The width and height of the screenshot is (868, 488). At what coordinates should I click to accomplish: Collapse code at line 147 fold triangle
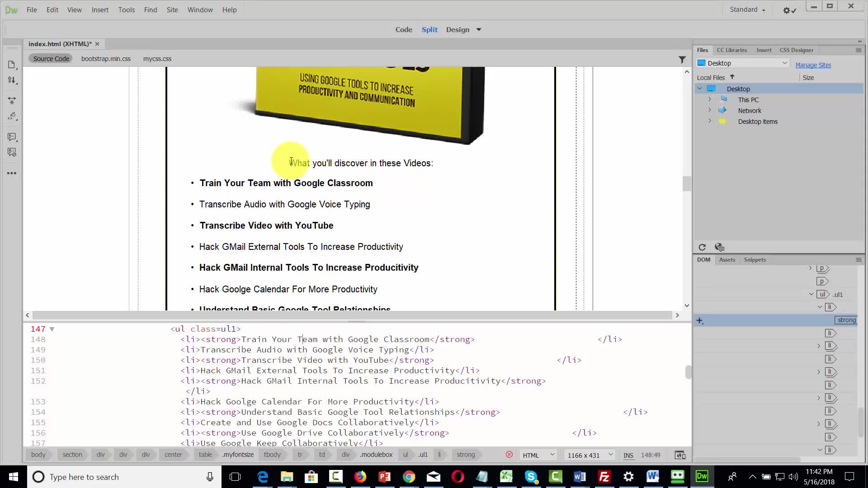(52, 329)
